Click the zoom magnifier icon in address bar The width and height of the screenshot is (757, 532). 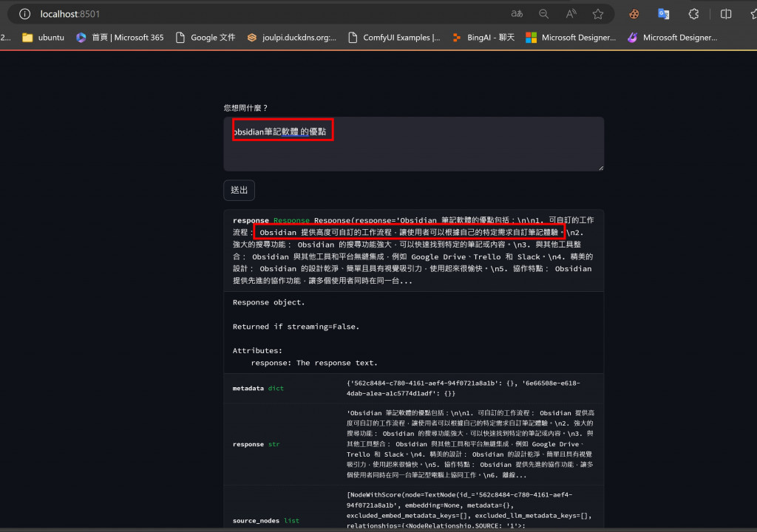click(x=543, y=14)
